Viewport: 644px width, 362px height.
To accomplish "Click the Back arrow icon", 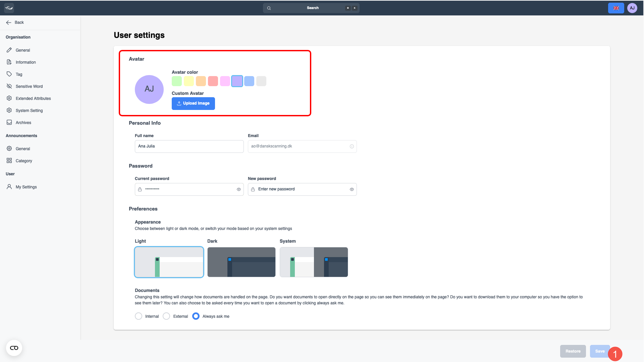I will (x=9, y=22).
